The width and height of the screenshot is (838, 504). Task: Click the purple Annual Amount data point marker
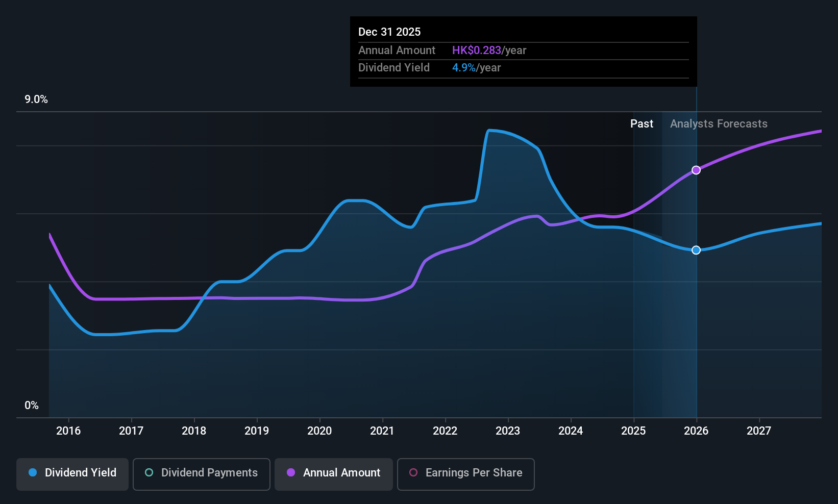(x=696, y=170)
